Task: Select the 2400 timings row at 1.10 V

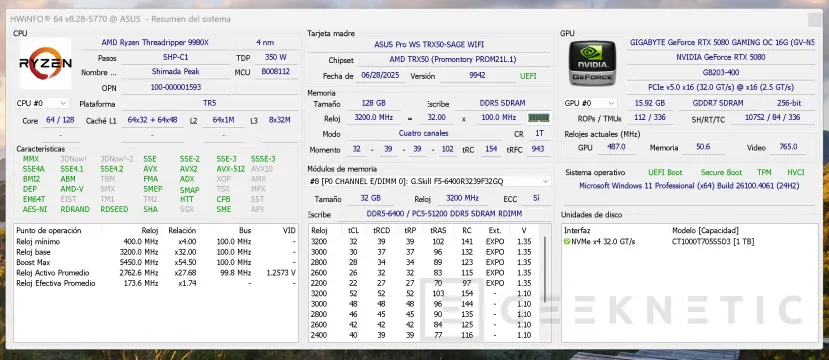Action: [x=425, y=335]
